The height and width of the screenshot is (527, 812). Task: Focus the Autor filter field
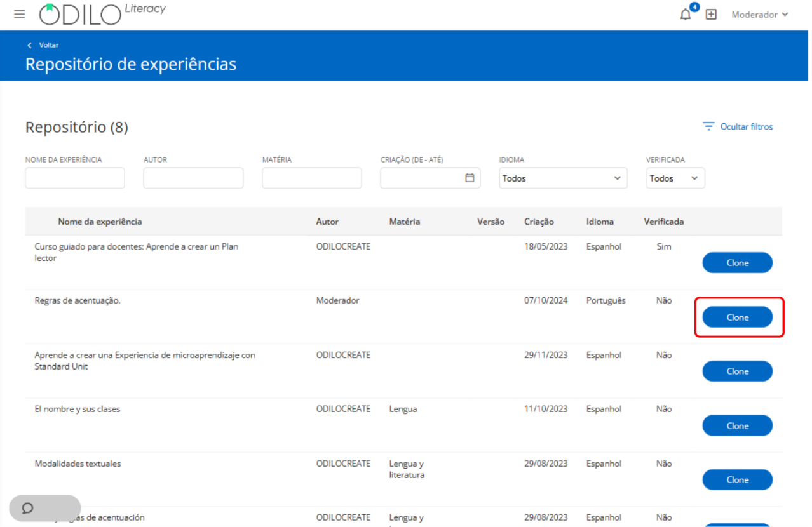pos(193,178)
